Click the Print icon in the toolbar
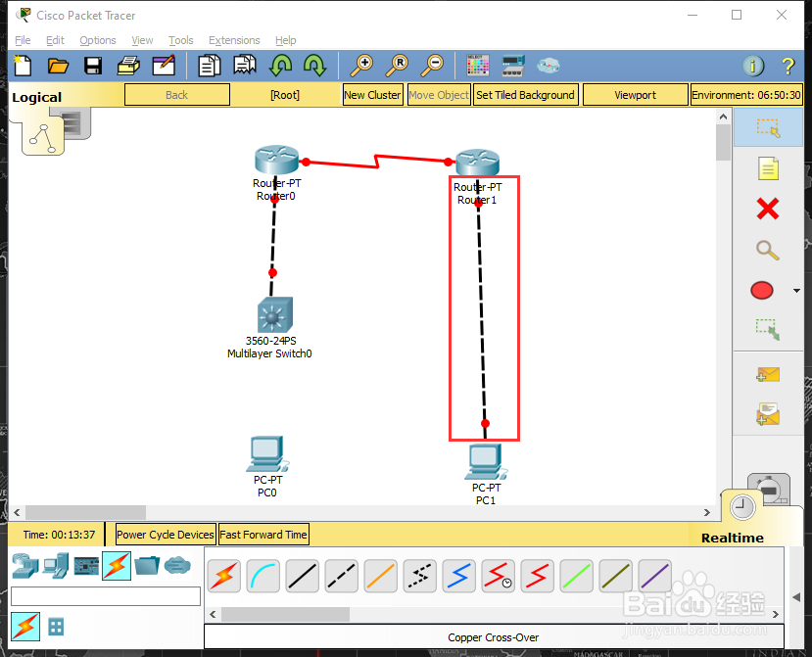Screen dimensions: 812x657 coord(128,66)
